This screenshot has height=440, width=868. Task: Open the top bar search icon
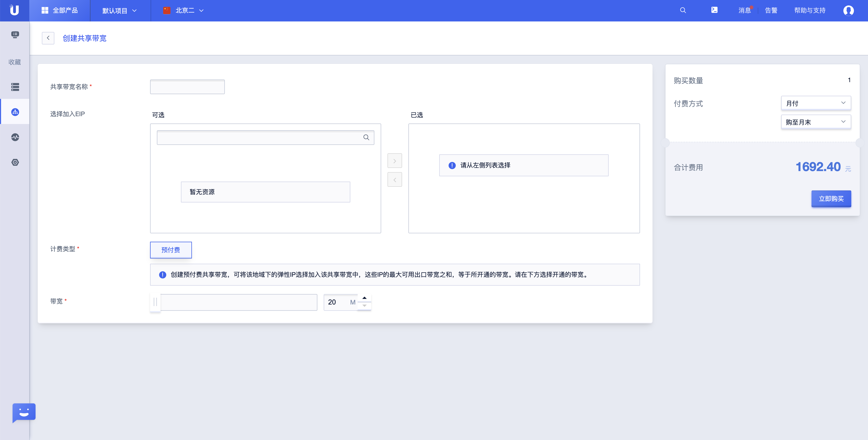point(683,10)
